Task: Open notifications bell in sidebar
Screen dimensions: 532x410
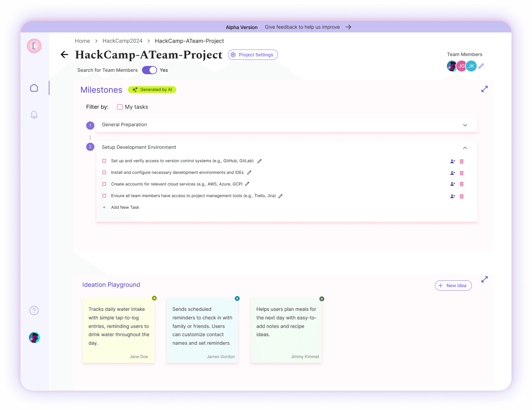Action: tap(34, 115)
